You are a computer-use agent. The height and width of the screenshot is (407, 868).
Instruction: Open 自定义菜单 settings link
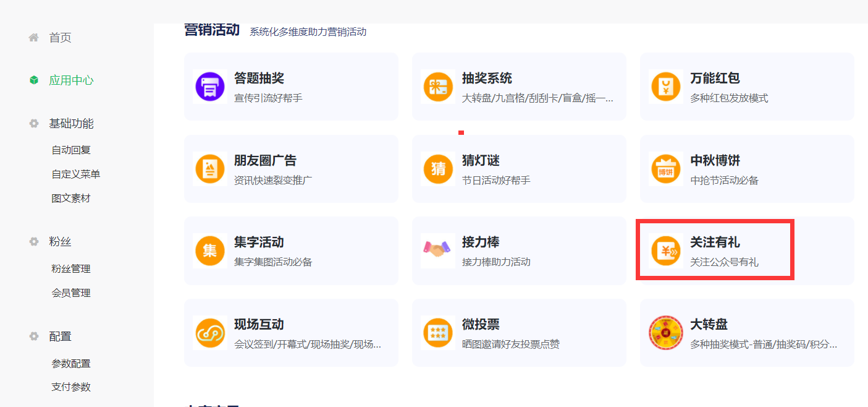(75, 174)
